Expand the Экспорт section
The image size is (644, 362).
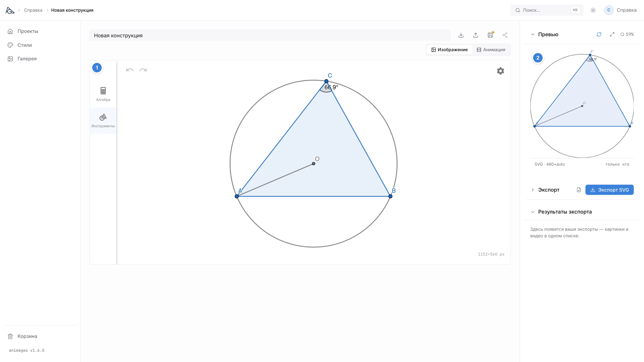point(533,190)
